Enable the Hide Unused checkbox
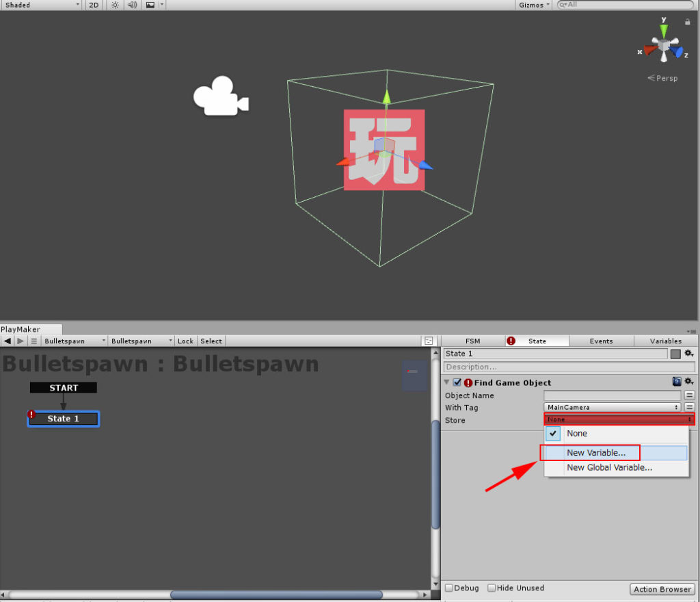The height and width of the screenshot is (602, 700). [x=491, y=588]
